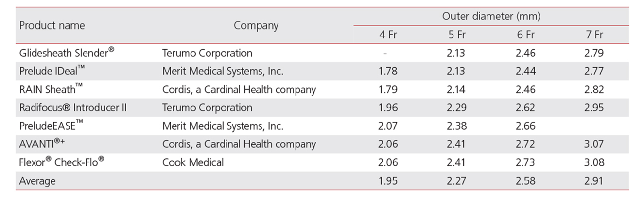644x198 pixels.
Task: Select the Radifocus Introducer II cell
Action: tap(73, 108)
